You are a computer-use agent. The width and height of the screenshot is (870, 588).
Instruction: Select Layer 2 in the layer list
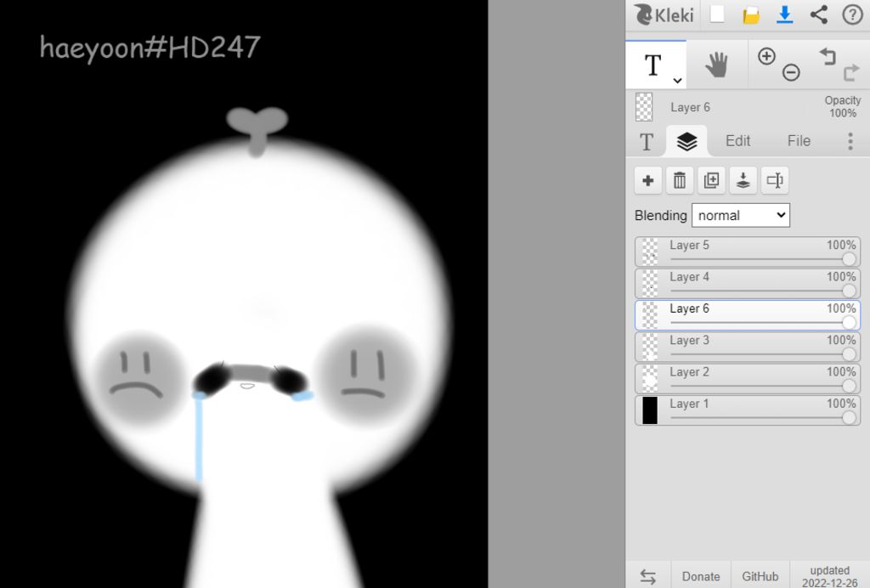[x=748, y=379]
